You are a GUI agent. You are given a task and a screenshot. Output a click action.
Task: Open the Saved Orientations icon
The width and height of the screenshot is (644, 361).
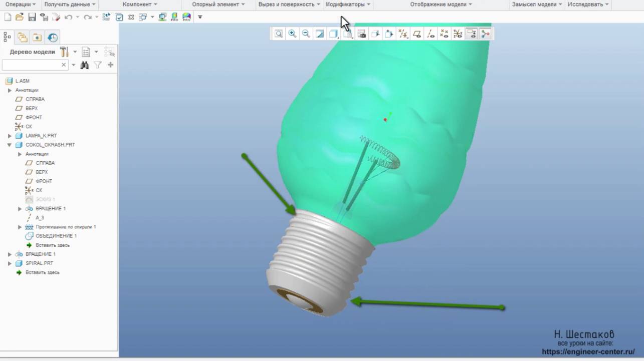[348, 34]
